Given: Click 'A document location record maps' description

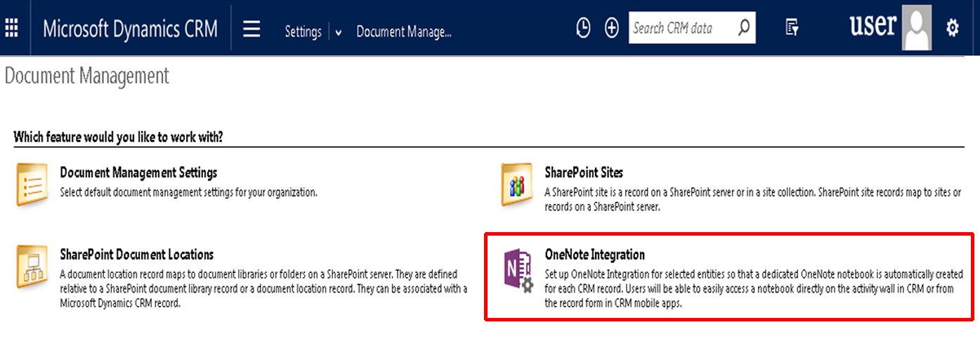Looking at the screenshot, I should tap(263, 288).
